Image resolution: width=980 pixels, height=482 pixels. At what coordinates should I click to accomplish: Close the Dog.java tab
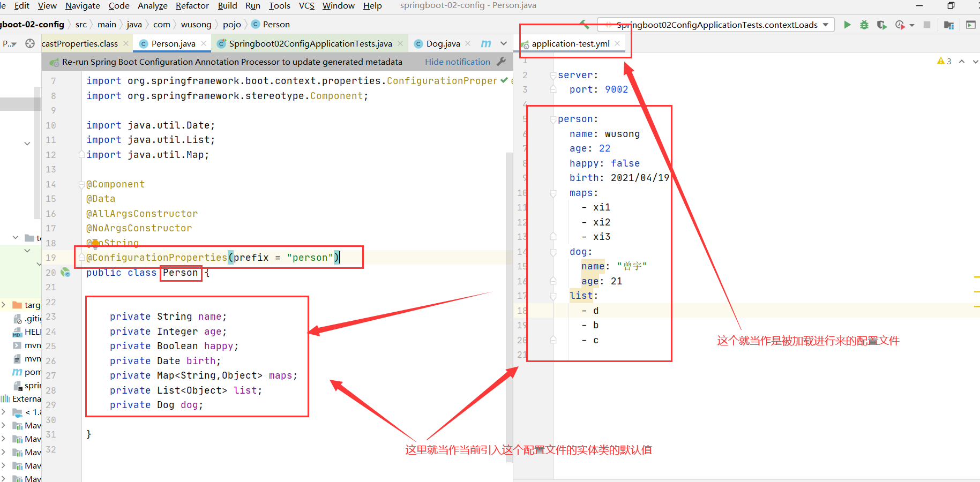[468, 43]
